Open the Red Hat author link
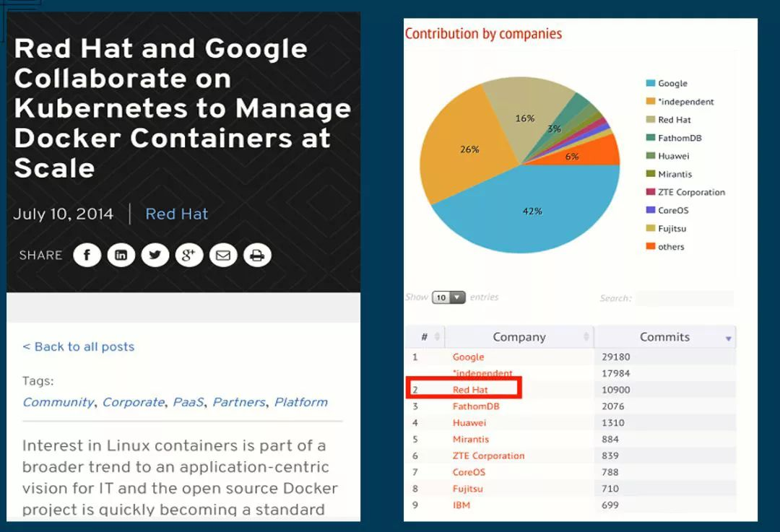Image resolution: width=780 pixels, height=532 pixels. (x=176, y=214)
